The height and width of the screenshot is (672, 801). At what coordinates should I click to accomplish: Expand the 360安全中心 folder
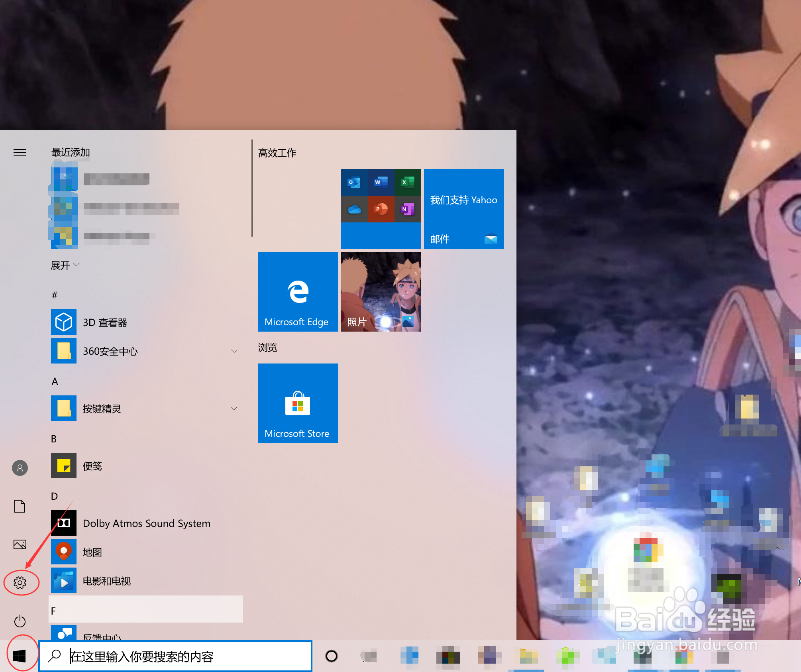pyautogui.click(x=234, y=351)
